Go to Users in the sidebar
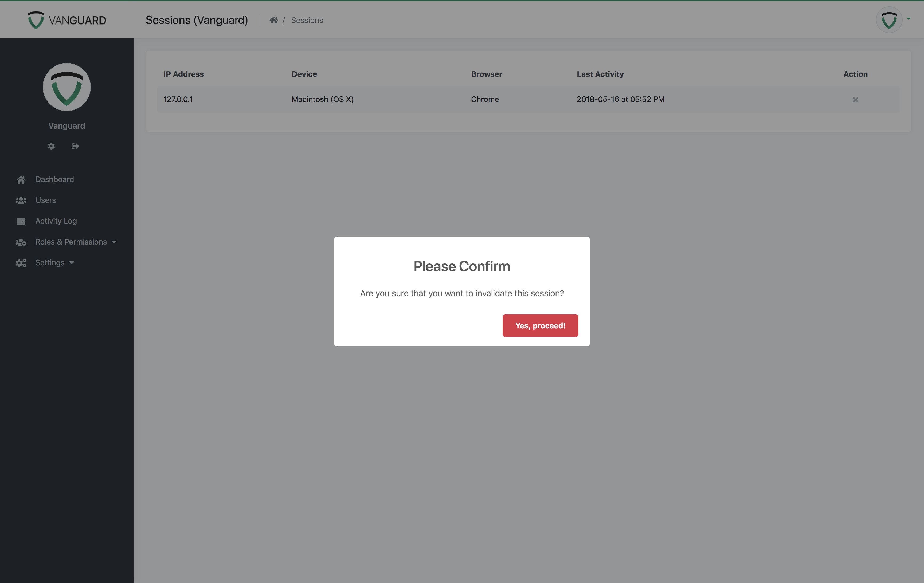Screen dimensions: 924x583 [x=46, y=200]
